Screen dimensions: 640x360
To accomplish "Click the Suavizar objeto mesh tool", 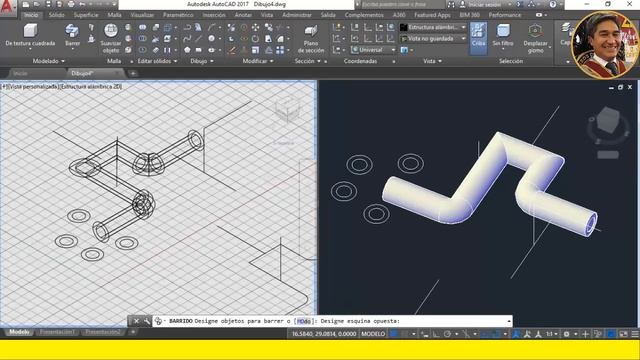I will coord(111,38).
